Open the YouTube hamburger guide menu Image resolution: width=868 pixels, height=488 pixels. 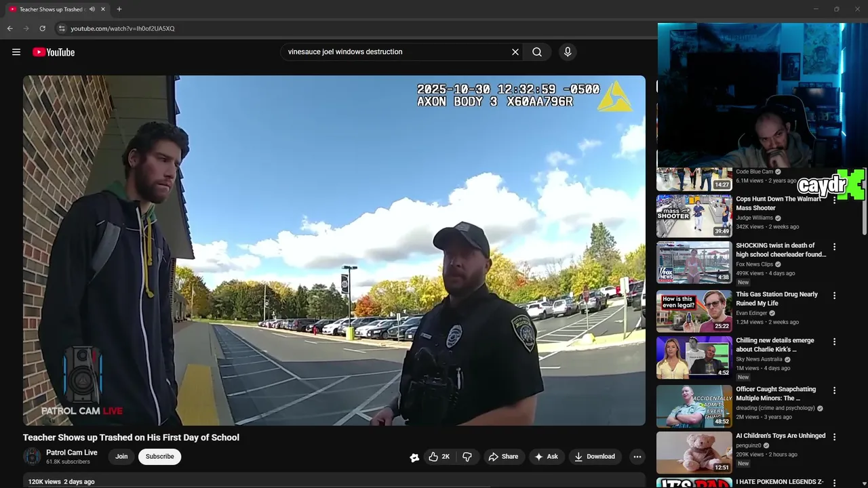click(x=16, y=52)
